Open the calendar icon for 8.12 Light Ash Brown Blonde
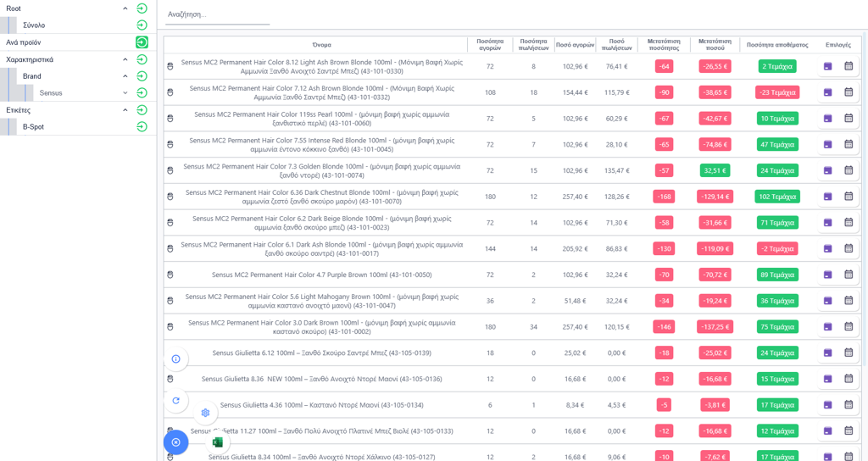 (849, 66)
